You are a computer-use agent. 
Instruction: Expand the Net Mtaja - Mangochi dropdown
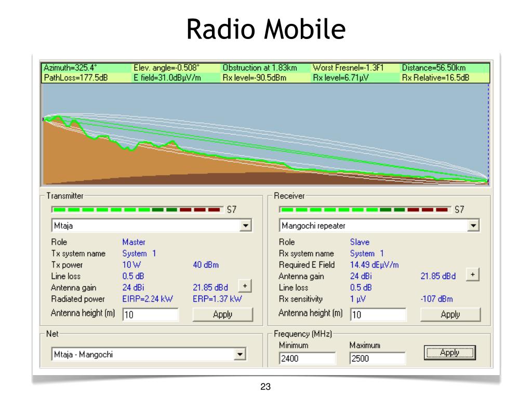tap(240, 354)
